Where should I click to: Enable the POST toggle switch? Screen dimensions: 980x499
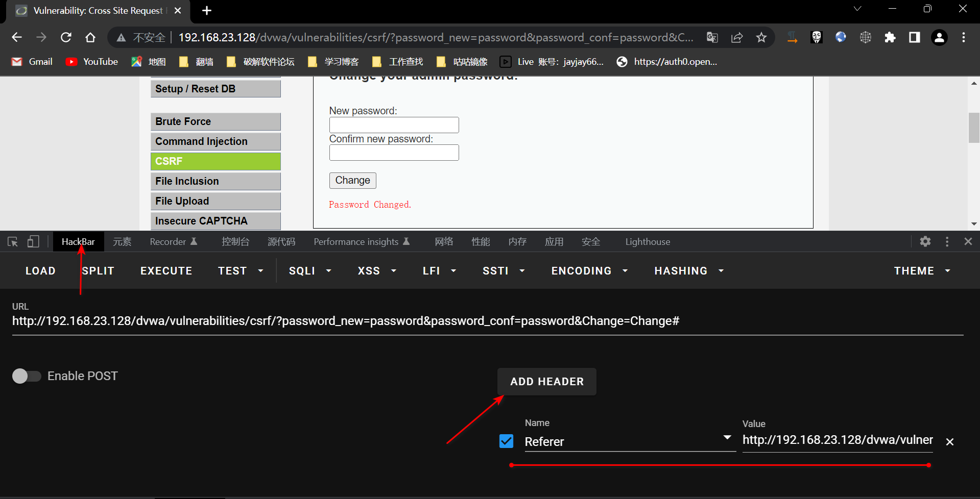(27, 376)
